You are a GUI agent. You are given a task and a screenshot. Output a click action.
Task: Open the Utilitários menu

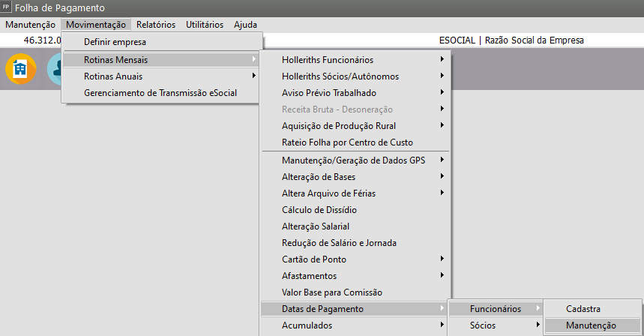(204, 25)
